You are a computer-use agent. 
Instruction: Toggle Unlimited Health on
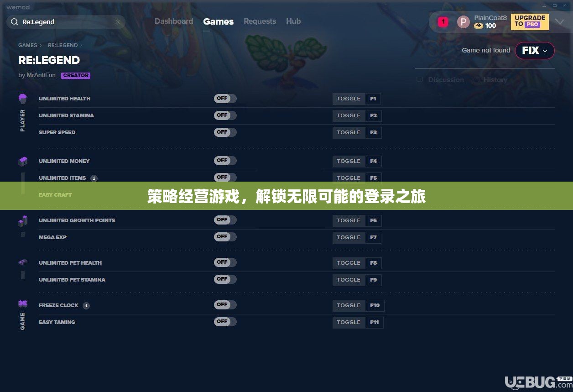[x=225, y=99]
